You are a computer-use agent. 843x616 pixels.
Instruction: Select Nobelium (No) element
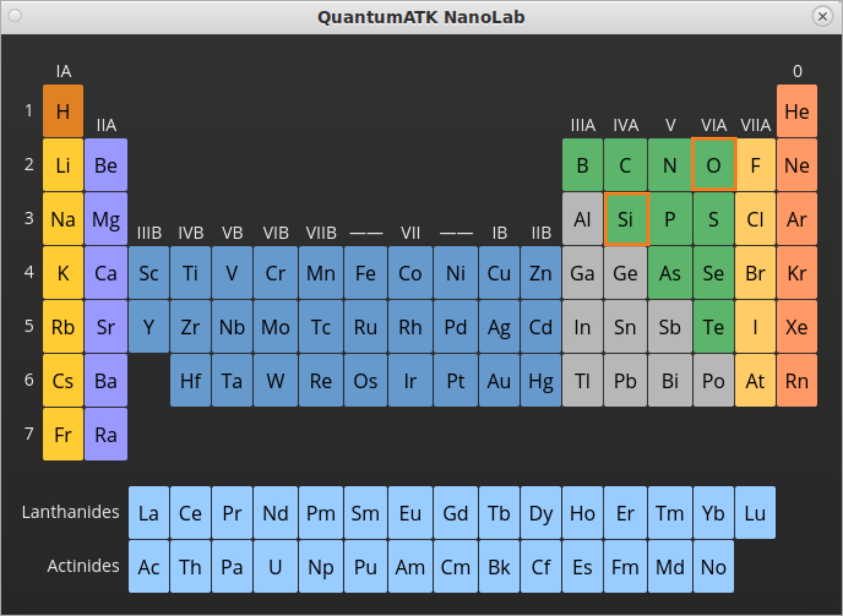pos(714,566)
